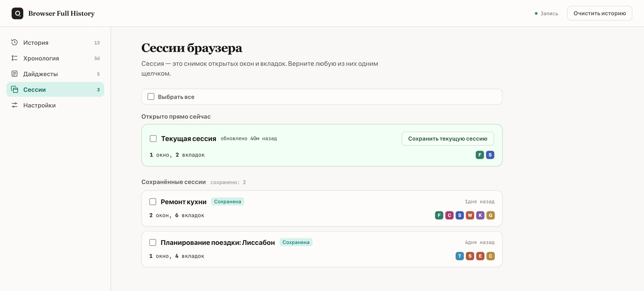Viewport: 644px width, 291px height.
Task: Check the Планирование поездки: Лиссабон checkbox
Action: pyautogui.click(x=153, y=242)
